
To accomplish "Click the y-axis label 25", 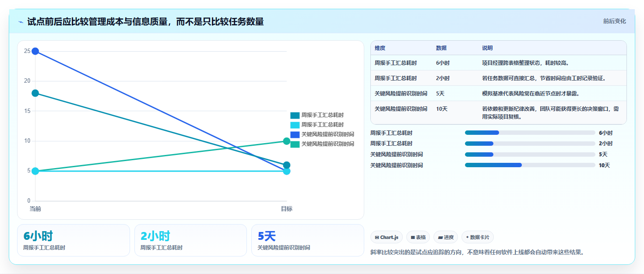I will [x=27, y=51].
